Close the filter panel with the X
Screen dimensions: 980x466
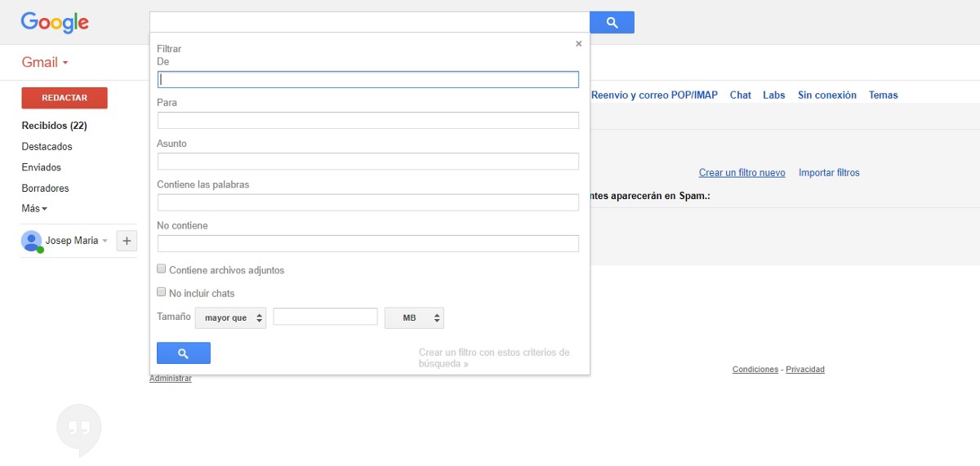pos(578,44)
